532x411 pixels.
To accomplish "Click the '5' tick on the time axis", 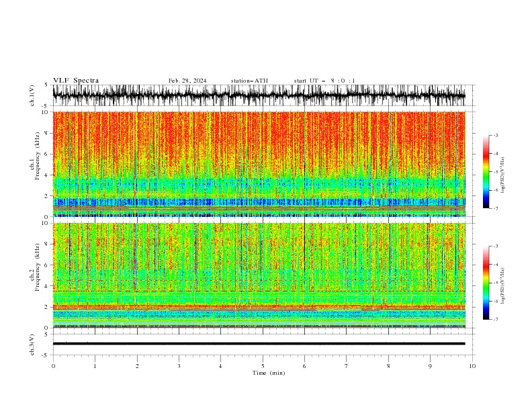I will 263,366.
